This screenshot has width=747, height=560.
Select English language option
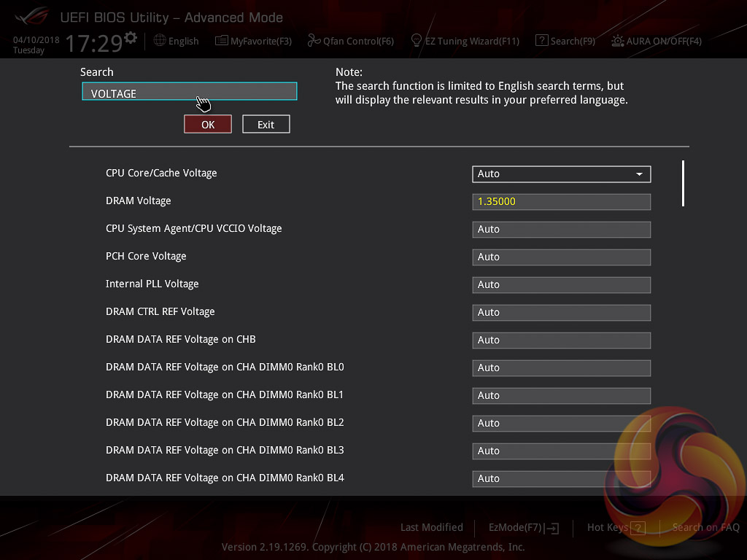point(183,41)
